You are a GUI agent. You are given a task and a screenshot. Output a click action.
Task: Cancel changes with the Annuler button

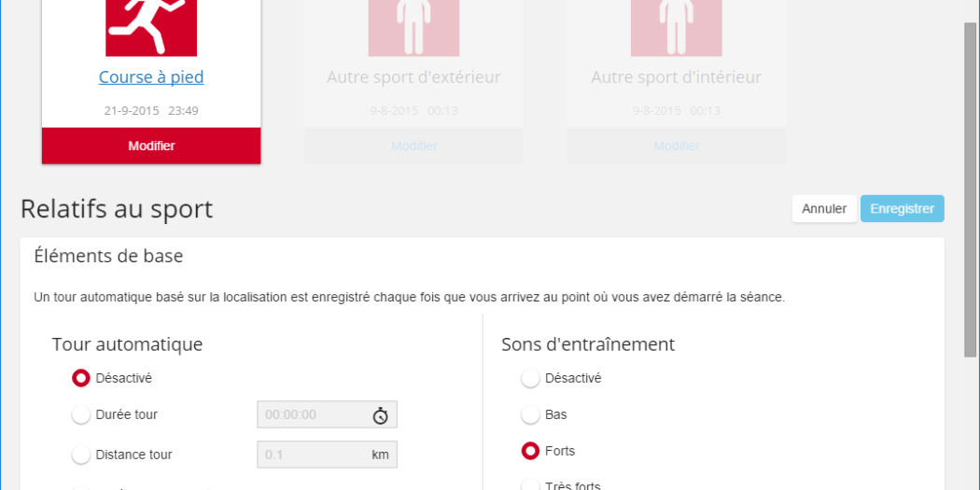824,209
